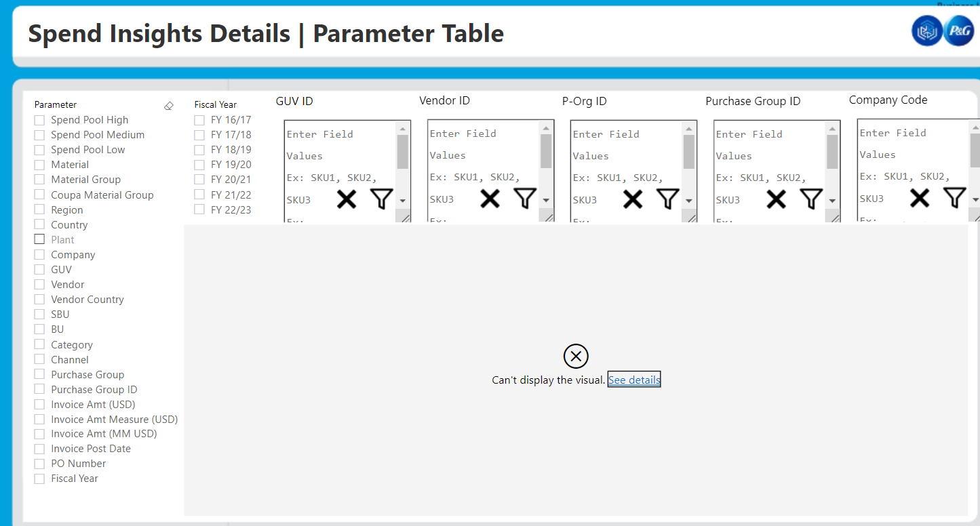Click scroll-down arrow in Purchase Group ID box
The height and width of the screenshot is (526, 980).
[832, 201]
